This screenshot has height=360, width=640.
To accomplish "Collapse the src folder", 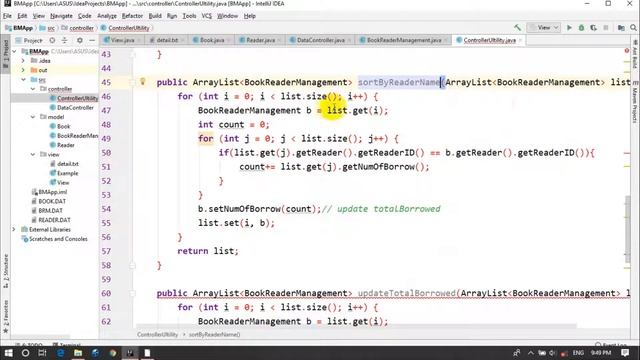I will 24,80.
